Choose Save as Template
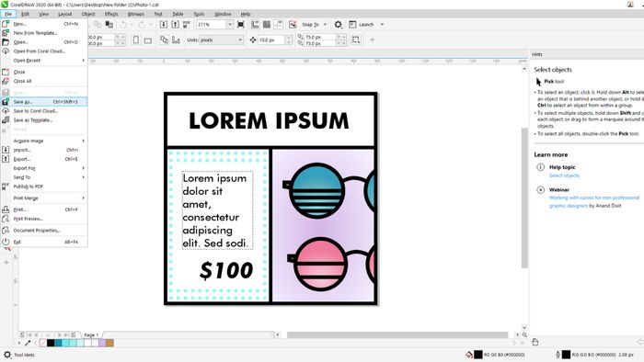Image resolution: width=644 pixels, height=362 pixels. click(x=44, y=120)
